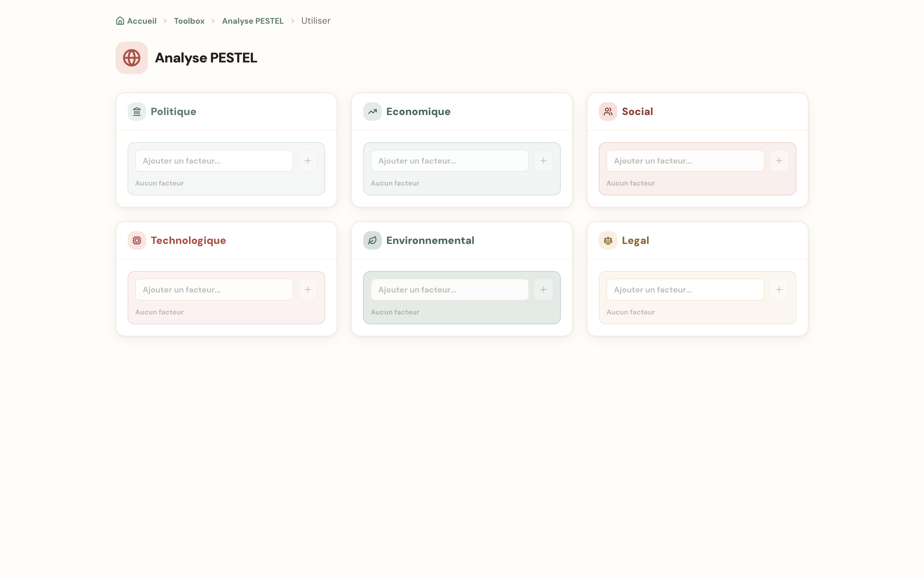Focus the Social 'Ajouter un facteur' field

tap(685, 161)
